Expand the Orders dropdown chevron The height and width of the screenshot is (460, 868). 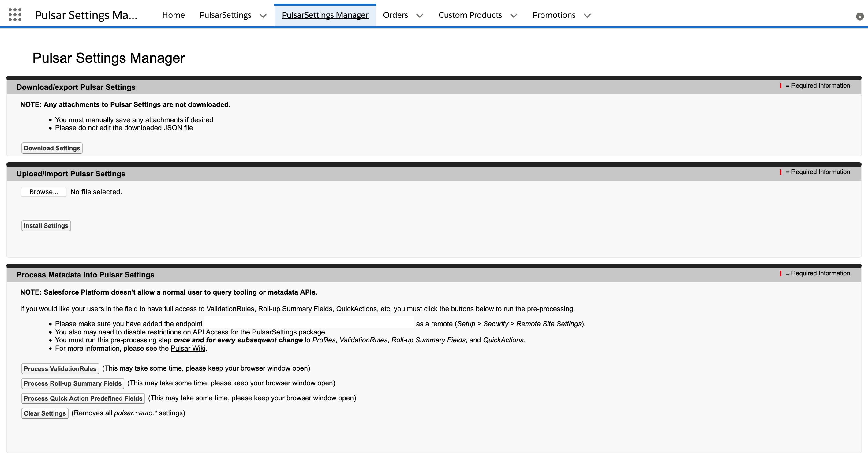[x=420, y=16]
